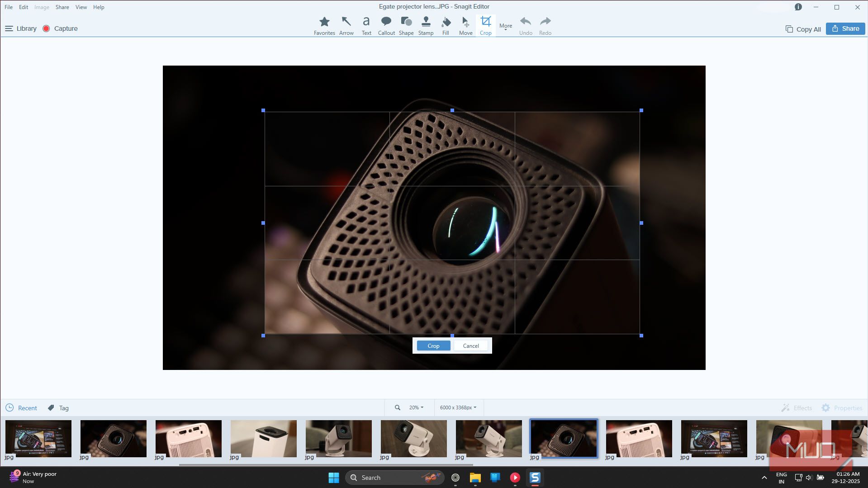Select the Stamp tool
This screenshot has width=868, height=488.
coord(426,26)
